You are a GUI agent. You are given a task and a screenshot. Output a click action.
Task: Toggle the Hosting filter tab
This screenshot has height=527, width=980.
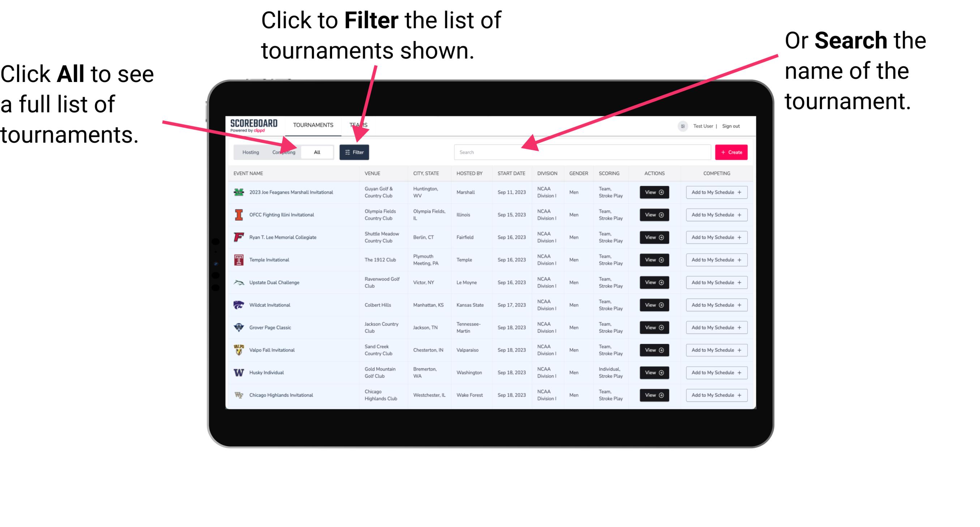click(249, 152)
